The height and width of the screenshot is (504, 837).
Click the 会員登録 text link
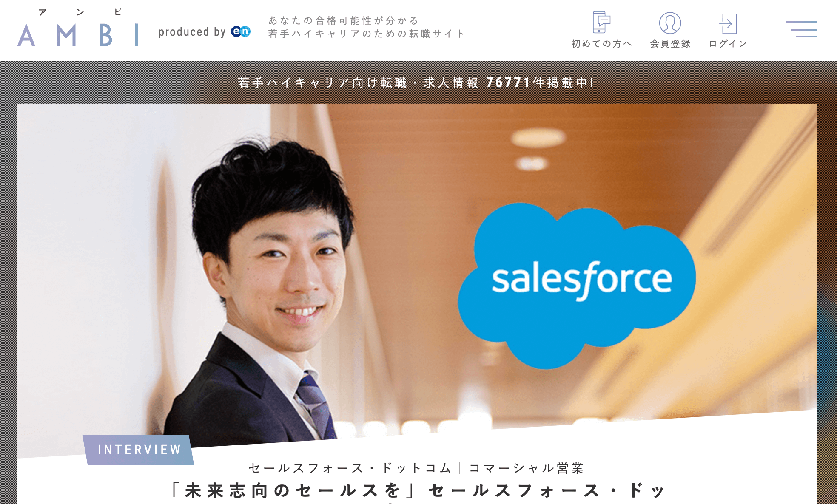pos(670,44)
